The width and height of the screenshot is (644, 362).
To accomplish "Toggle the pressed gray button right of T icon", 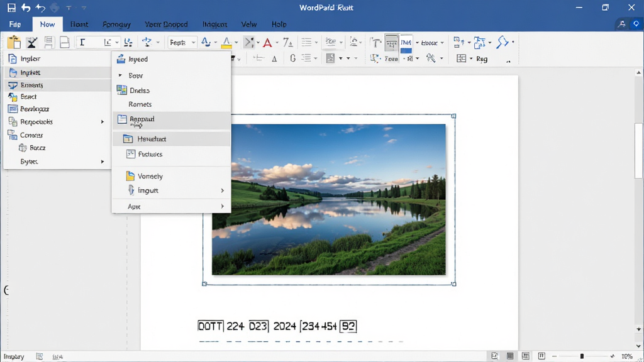I will click(x=391, y=42).
